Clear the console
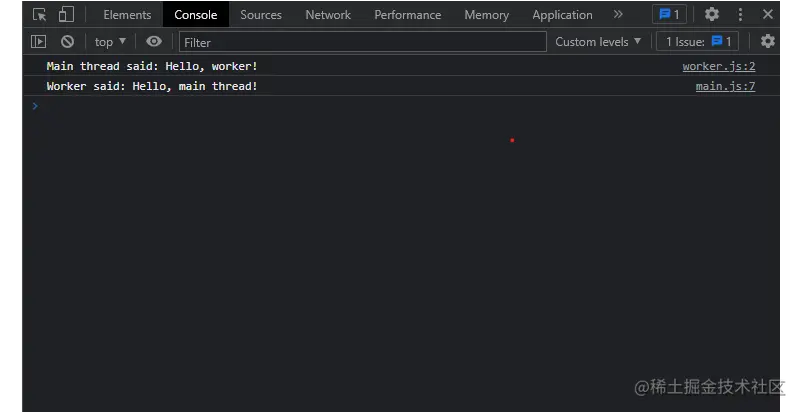Viewport: 800px width, 412px height. tap(67, 41)
